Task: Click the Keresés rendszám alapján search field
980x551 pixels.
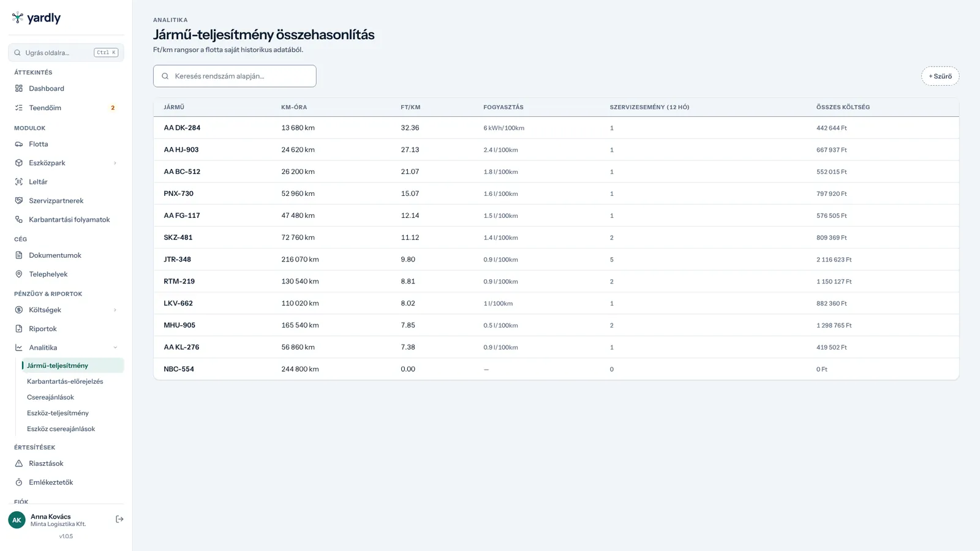Action: [235, 76]
